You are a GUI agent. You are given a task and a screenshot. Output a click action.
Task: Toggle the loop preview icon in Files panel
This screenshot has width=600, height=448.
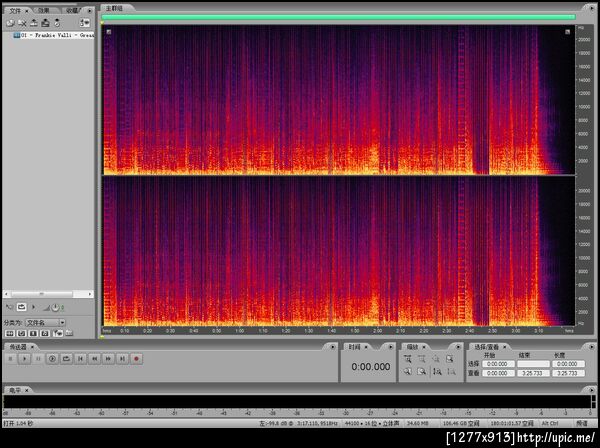point(21,307)
